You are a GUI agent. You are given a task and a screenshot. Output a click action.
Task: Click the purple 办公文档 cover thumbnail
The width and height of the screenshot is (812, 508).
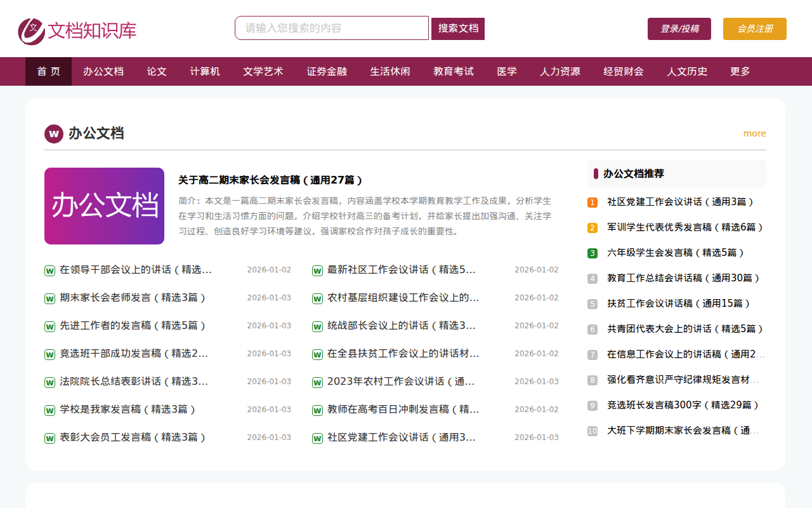104,206
